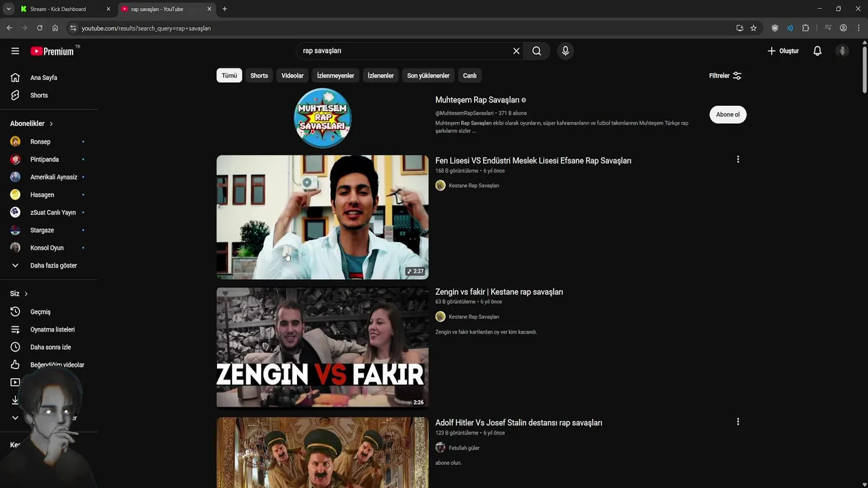
Task: Select the Videolar filter chip
Action: pos(292,76)
